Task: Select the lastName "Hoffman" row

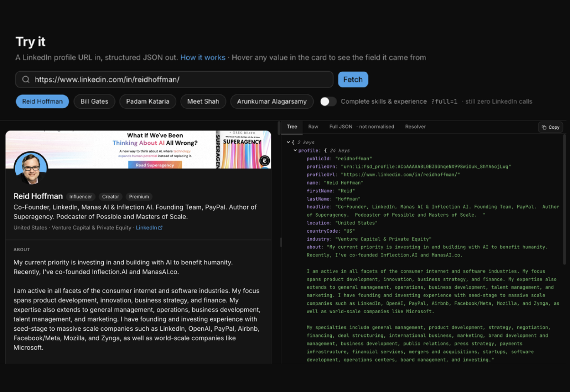Action: [x=334, y=199]
